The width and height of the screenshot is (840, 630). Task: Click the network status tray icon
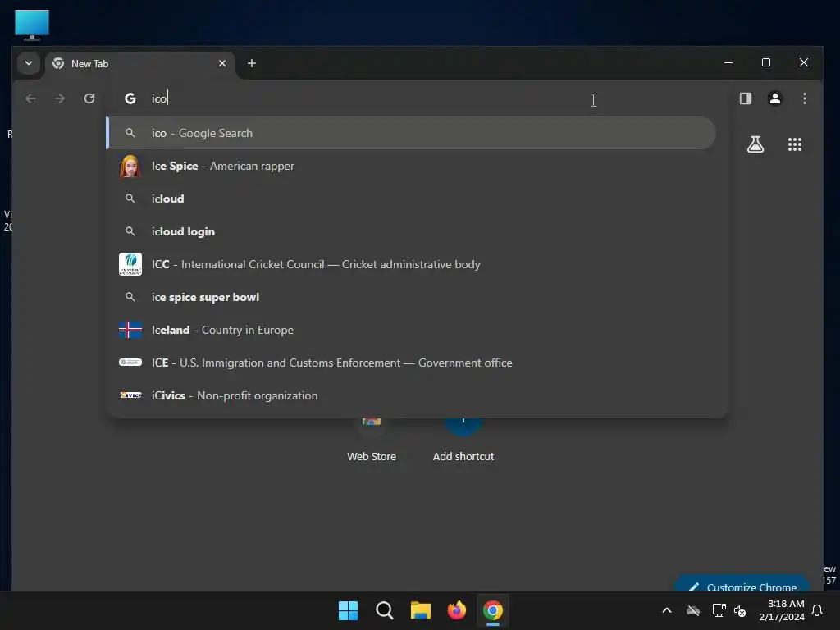pyautogui.click(x=719, y=610)
